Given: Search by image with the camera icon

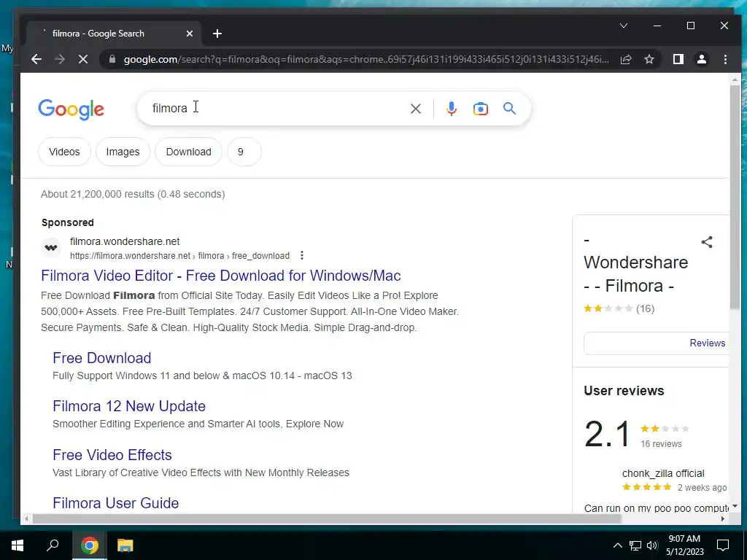Looking at the screenshot, I should 480,109.
